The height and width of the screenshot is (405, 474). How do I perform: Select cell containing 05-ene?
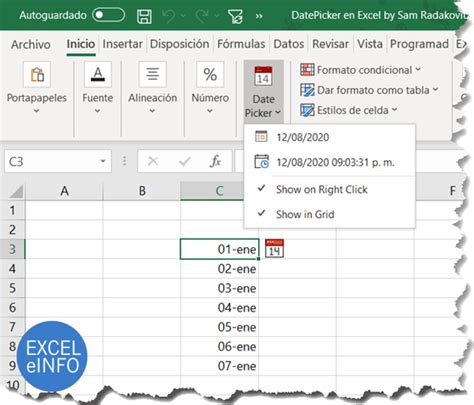(x=220, y=327)
